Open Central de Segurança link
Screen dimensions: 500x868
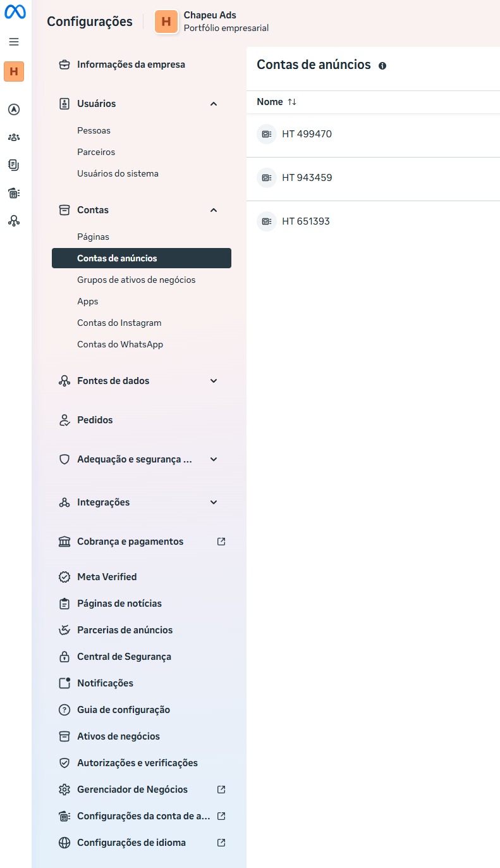pyautogui.click(x=124, y=657)
